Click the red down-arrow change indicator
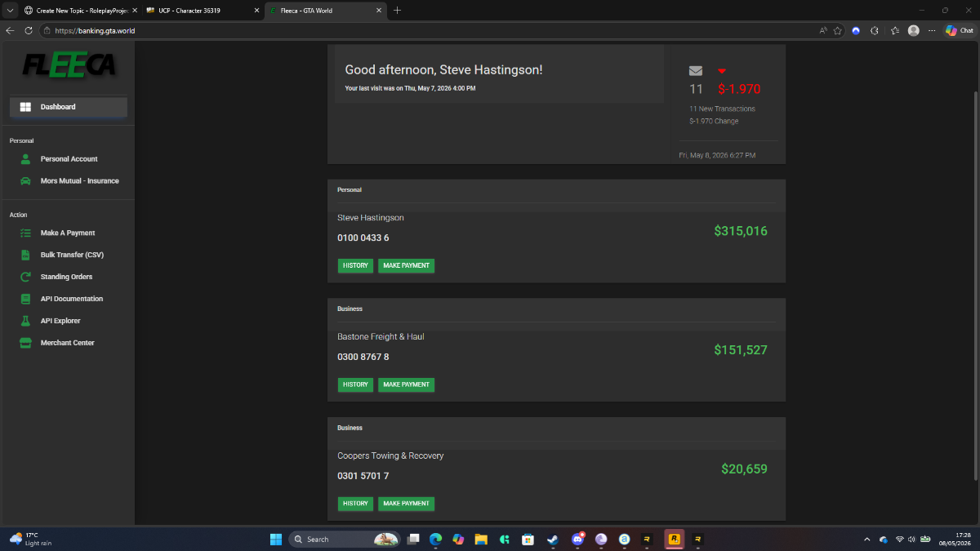 [x=722, y=72]
